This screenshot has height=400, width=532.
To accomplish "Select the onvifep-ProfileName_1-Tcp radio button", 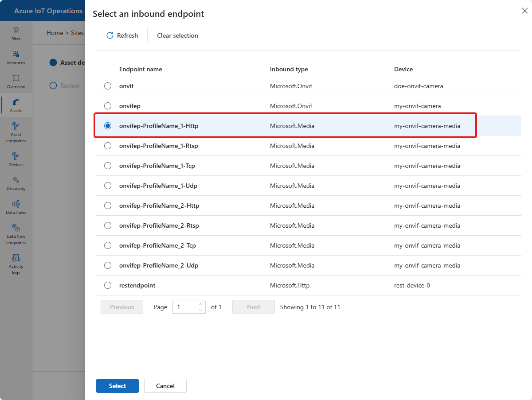I will click(x=108, y=166).
